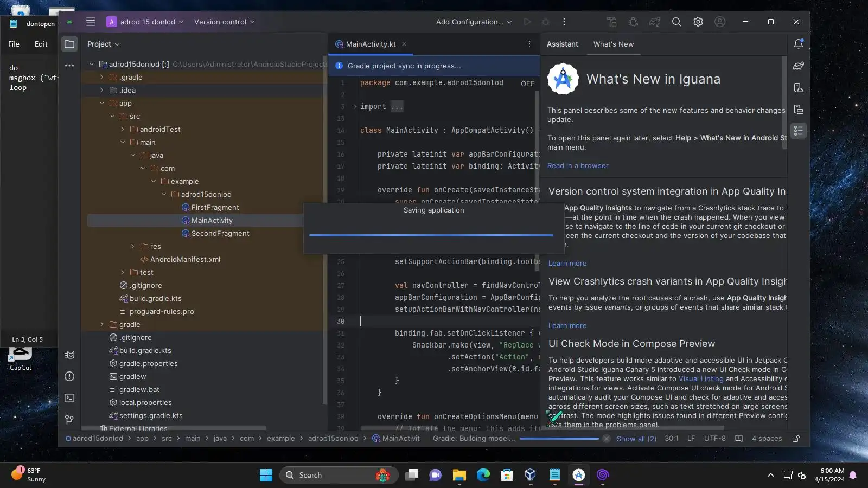Open More Actions menu beside Debug
The height and width of the screenshot is (488, 868).
pos(564,22)
